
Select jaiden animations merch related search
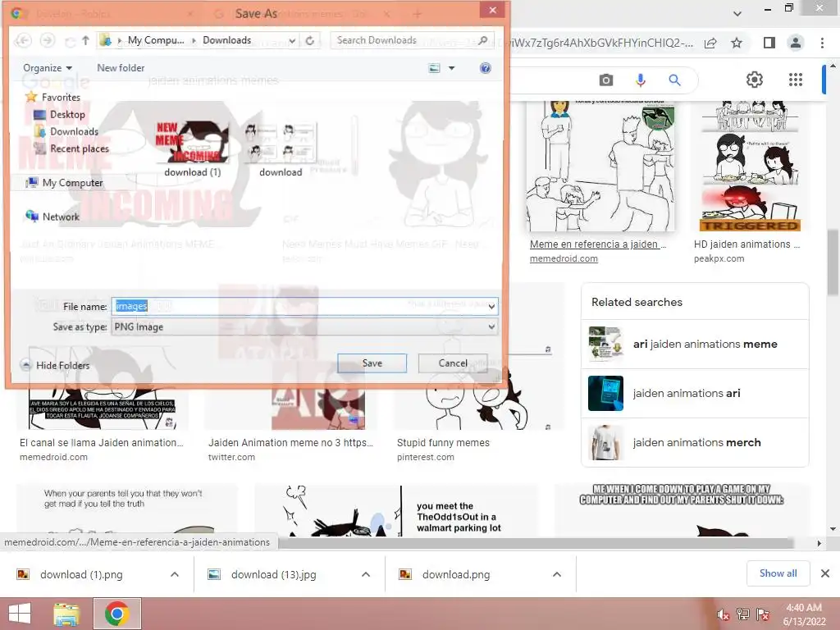pyautogui.click(x=695, y=442)
